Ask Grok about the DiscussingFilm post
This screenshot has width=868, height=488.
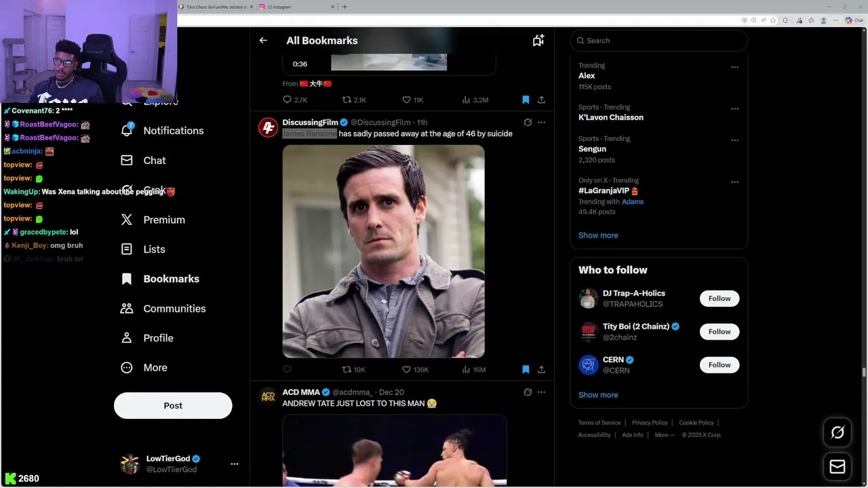click(x=528, y=123)
